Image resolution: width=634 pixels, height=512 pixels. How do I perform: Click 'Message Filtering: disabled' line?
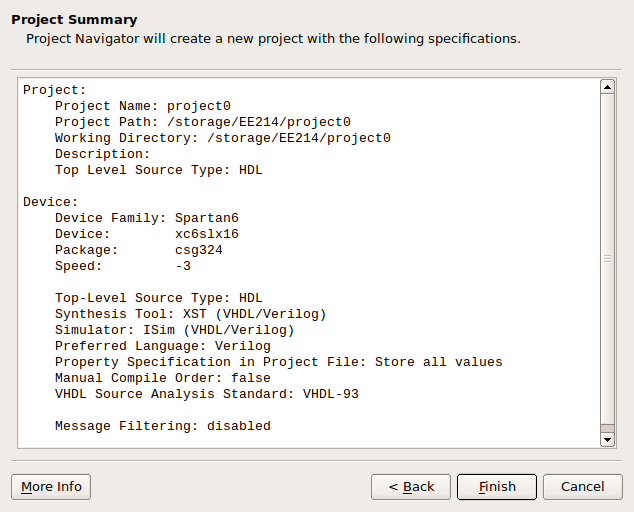[x=163, y=426]
